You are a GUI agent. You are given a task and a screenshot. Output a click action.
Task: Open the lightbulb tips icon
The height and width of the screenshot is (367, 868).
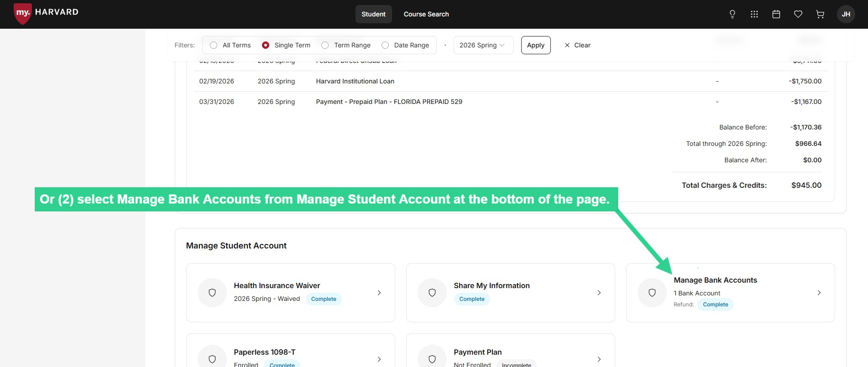(732, 14)
